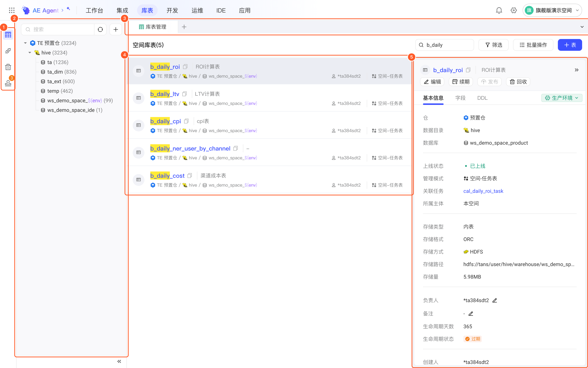Copy the b_daily_cost table name
Screen dimensions: 588x368
tap(190, 176)
